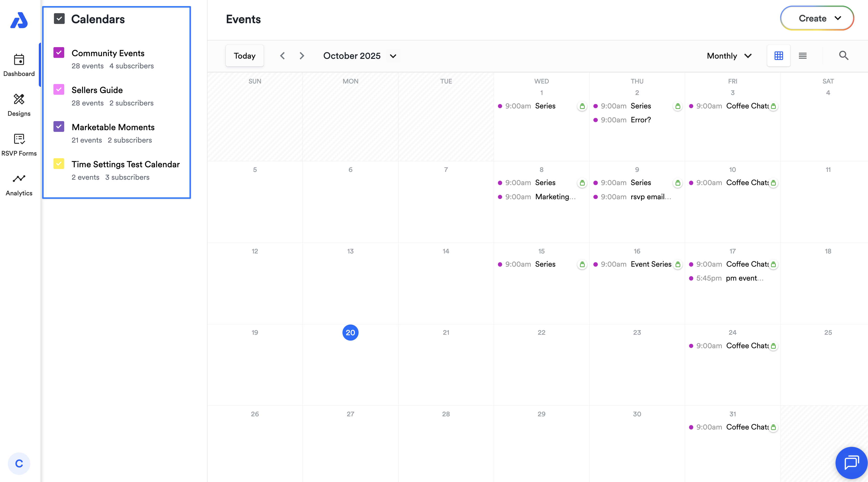868x482 pixels.
Task: Go to next month arrow
Action: 301,56
